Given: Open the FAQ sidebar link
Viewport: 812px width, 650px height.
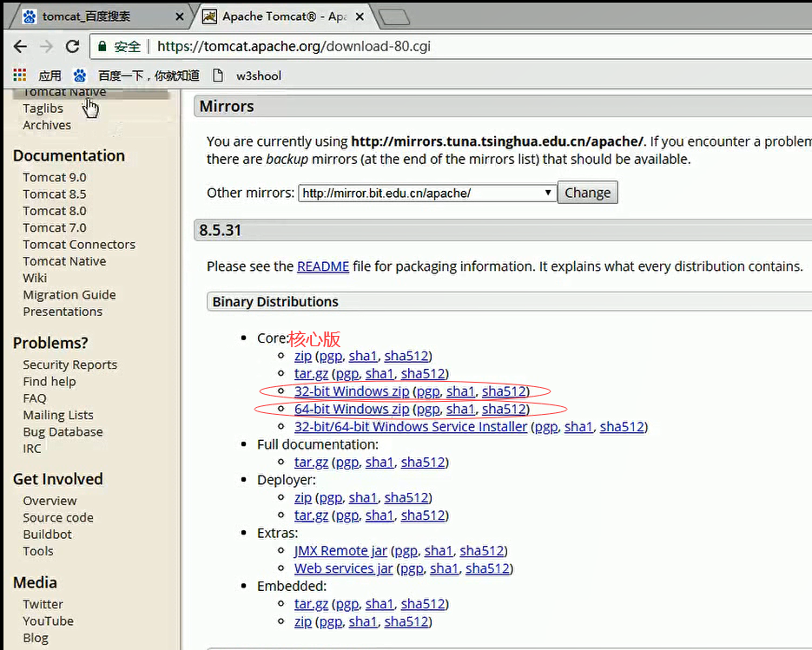Looking at the screenshot, I should (35, 398).
